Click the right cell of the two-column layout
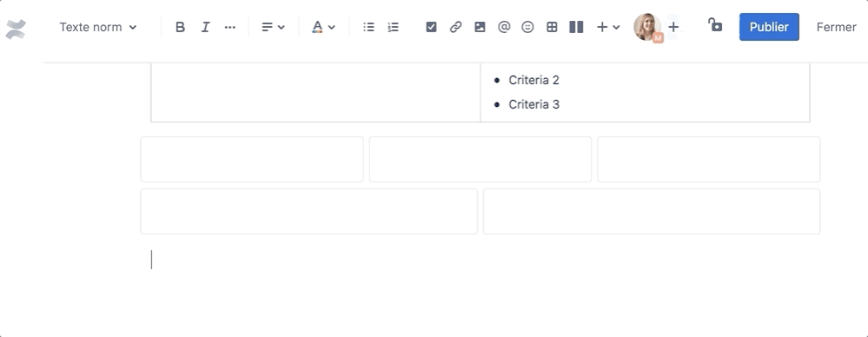 click(x=652, y=211)
